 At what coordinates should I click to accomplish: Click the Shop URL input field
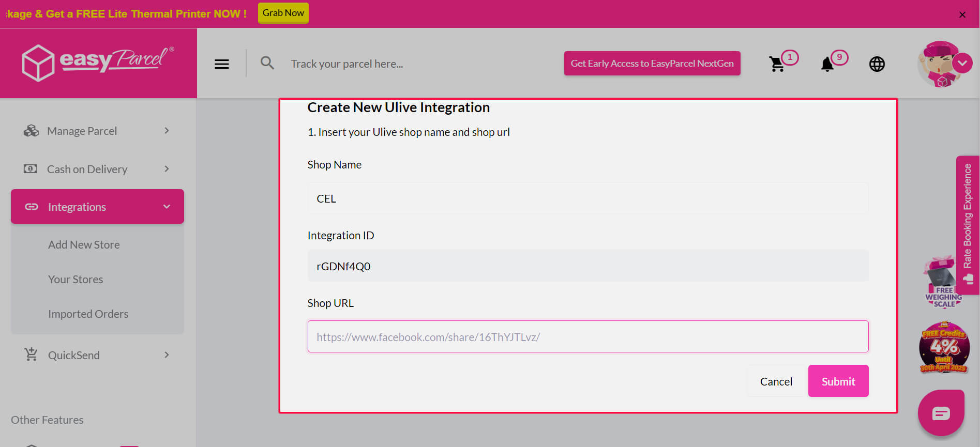(588, 336)
